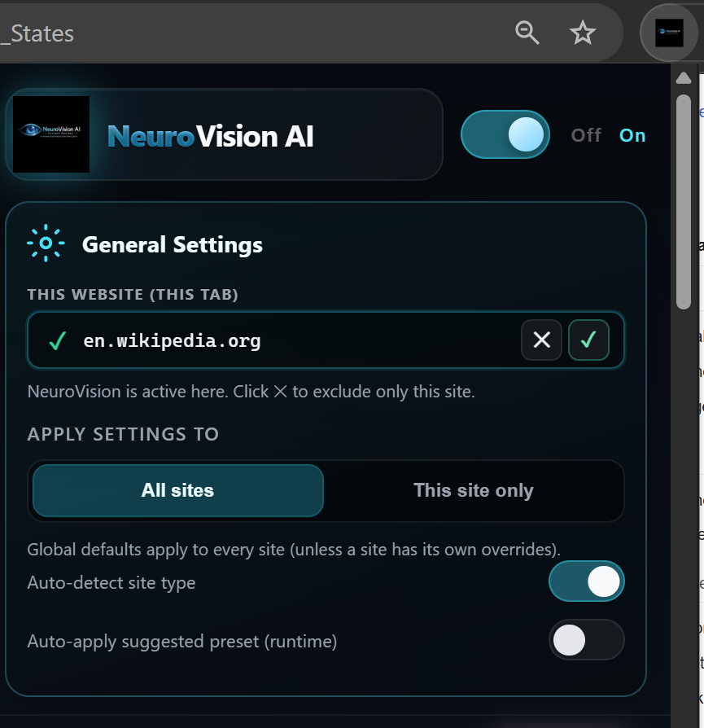The image size is (704, 728).
Task: Include en.wikipedia.org with the checkmark button
Action: point(588,340)
